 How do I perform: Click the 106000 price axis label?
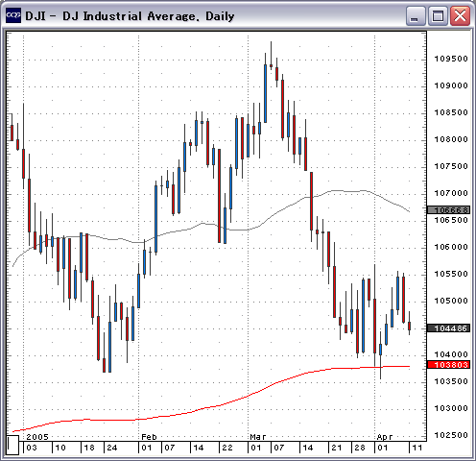click(451, 247)
